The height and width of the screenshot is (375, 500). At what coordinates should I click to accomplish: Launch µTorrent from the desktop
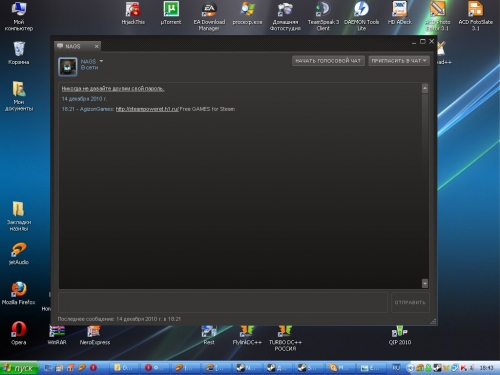click(x=171, y=13)
